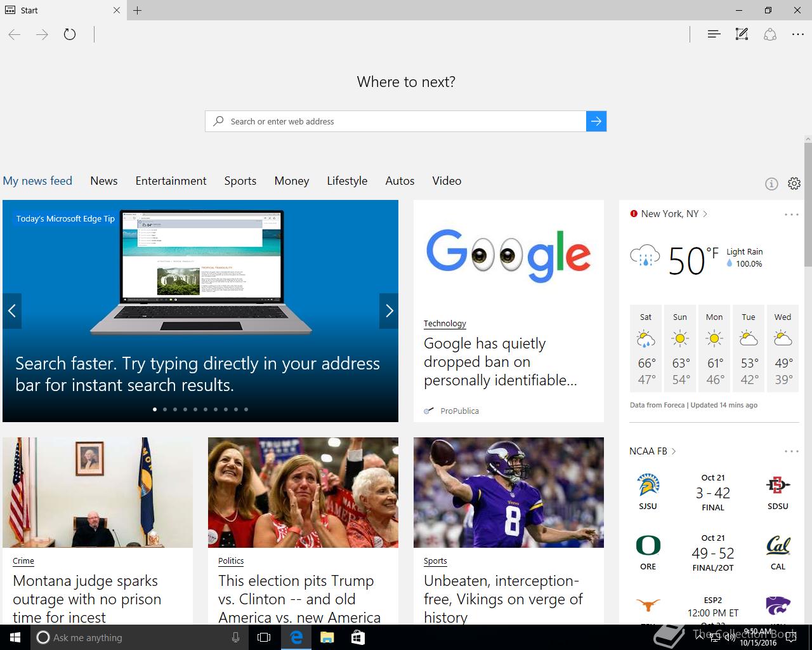Open 'This election pits Trump' headline
The image size is (812, 650).
click(x=299, y=599)
